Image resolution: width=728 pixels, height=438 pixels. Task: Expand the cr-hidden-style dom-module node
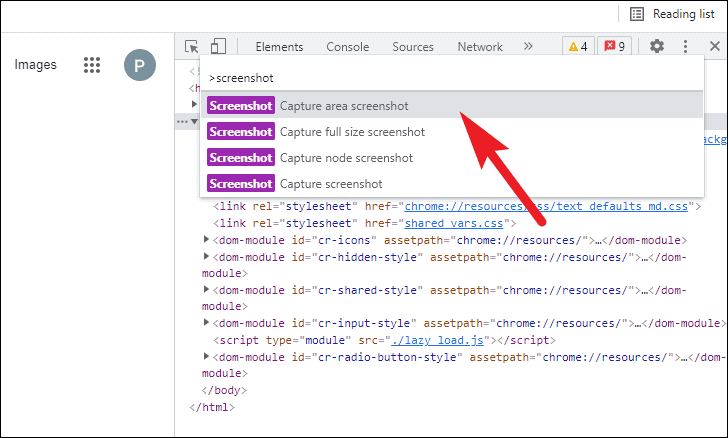pos(206,256)
